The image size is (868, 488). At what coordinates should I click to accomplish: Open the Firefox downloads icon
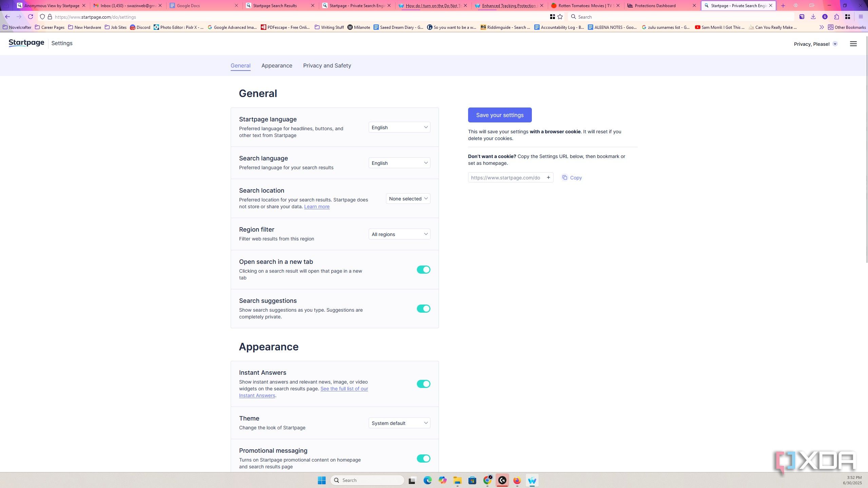coord(813,17)
